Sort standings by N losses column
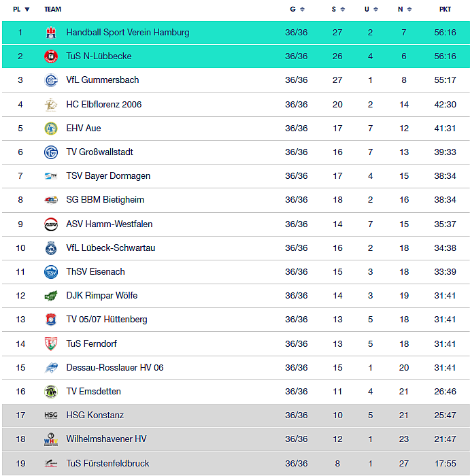This screenshot has width=470, height=476. (404, 10)
